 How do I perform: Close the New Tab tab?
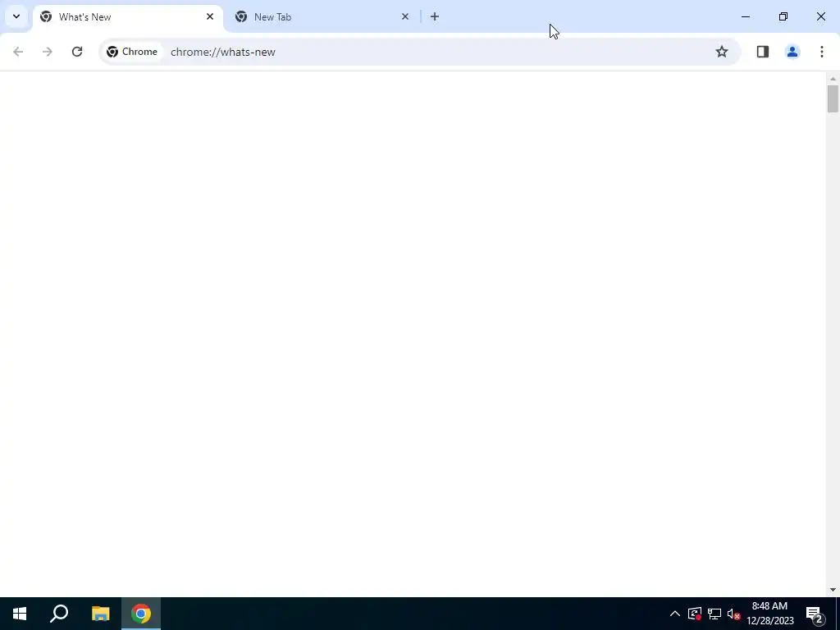click(405, 16)
